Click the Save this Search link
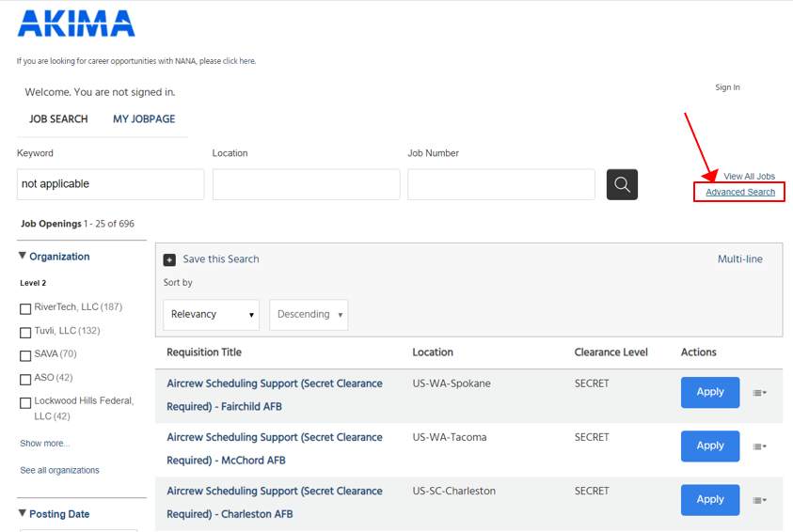 (221, 258)
